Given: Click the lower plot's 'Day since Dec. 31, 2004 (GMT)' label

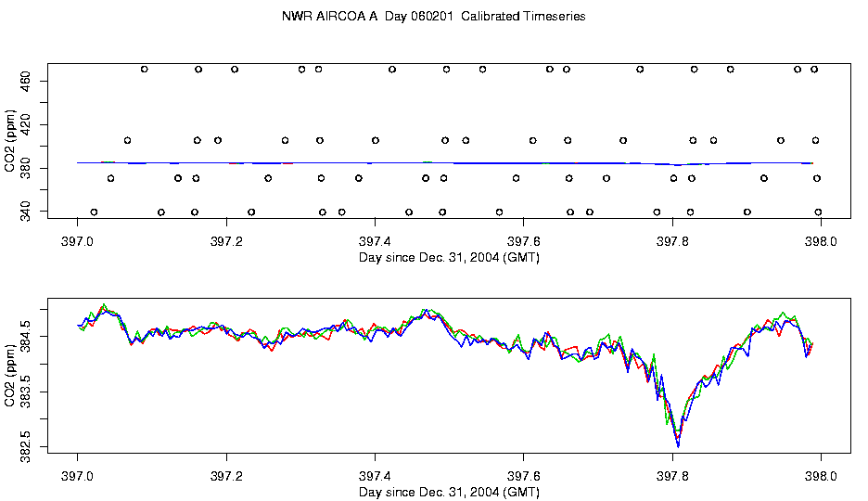Looking at the screenshot, I should click(449, 492).
